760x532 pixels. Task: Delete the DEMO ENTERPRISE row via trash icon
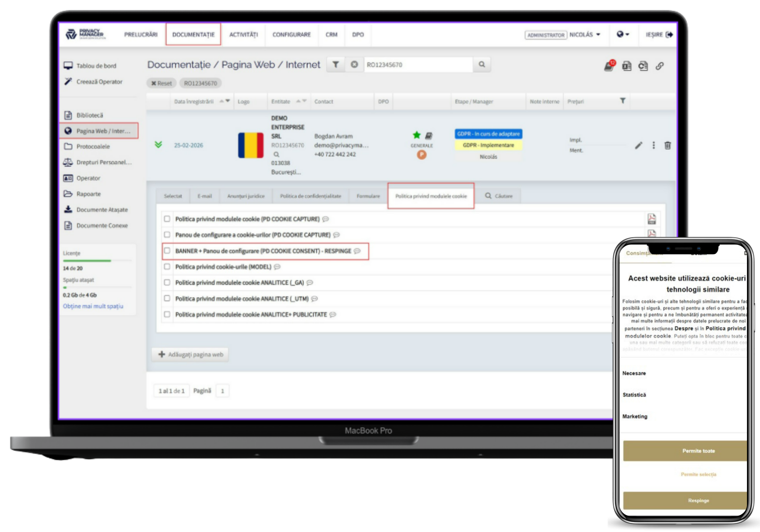pyautogui.click(x=667, y=145)
